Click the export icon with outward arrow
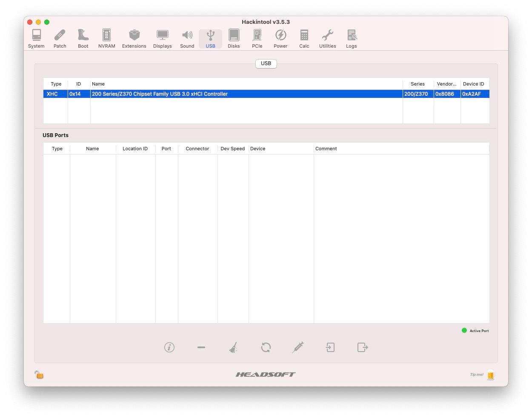Screen dimensions: 532x418 pos(363,347)
